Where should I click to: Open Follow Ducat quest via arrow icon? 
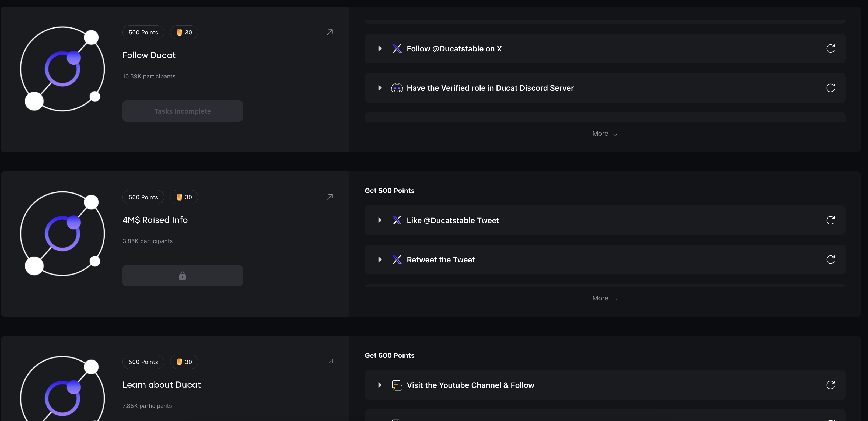(330, 32)
